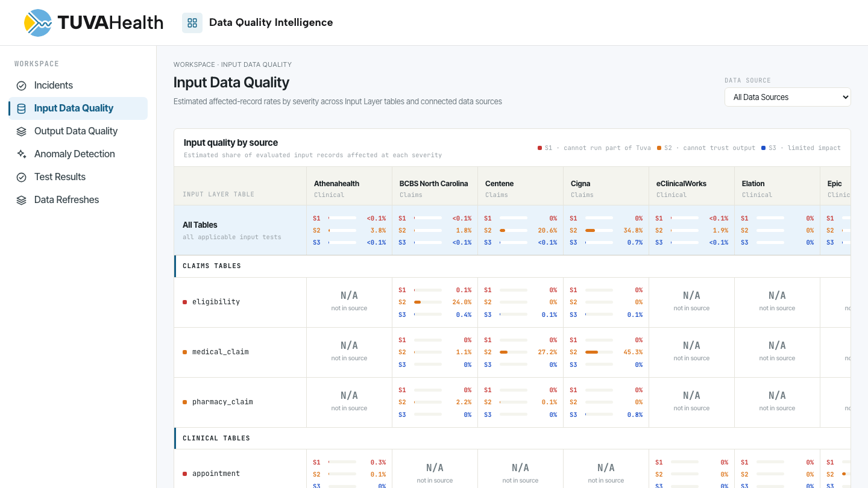
Task: Click the Cigna All Tables S3 0.7% value
Action: click(635, 243)
